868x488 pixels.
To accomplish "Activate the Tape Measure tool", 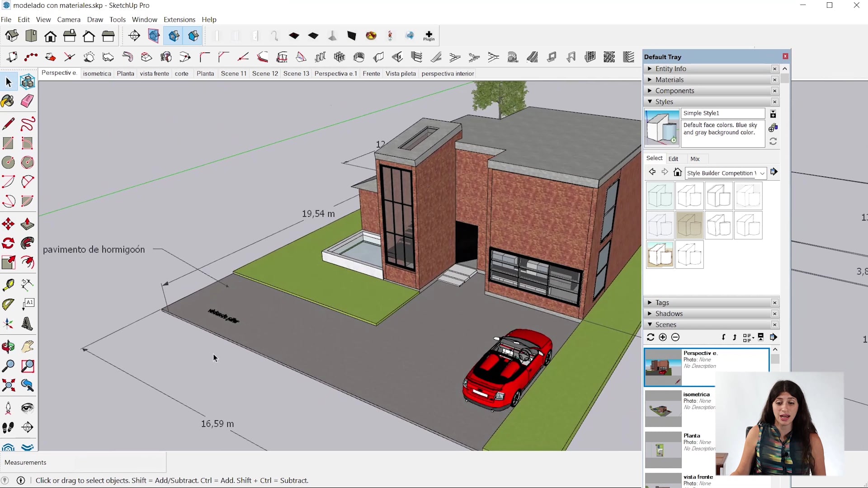I will tap(8, 285).
